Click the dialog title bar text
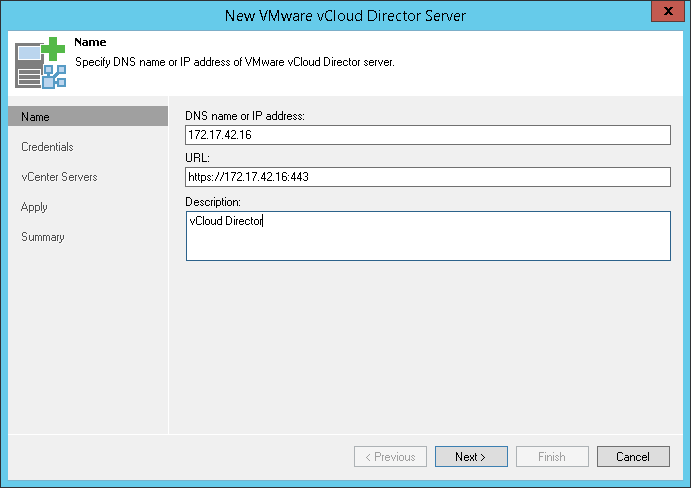This screenshot has width=691, height=488. (345, 15)
